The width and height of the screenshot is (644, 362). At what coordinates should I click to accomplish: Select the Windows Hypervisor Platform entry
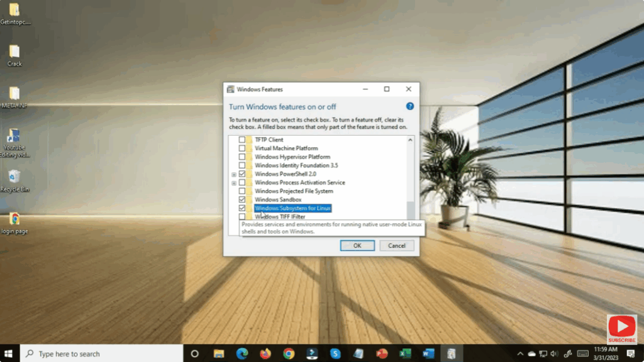(293, 156)
